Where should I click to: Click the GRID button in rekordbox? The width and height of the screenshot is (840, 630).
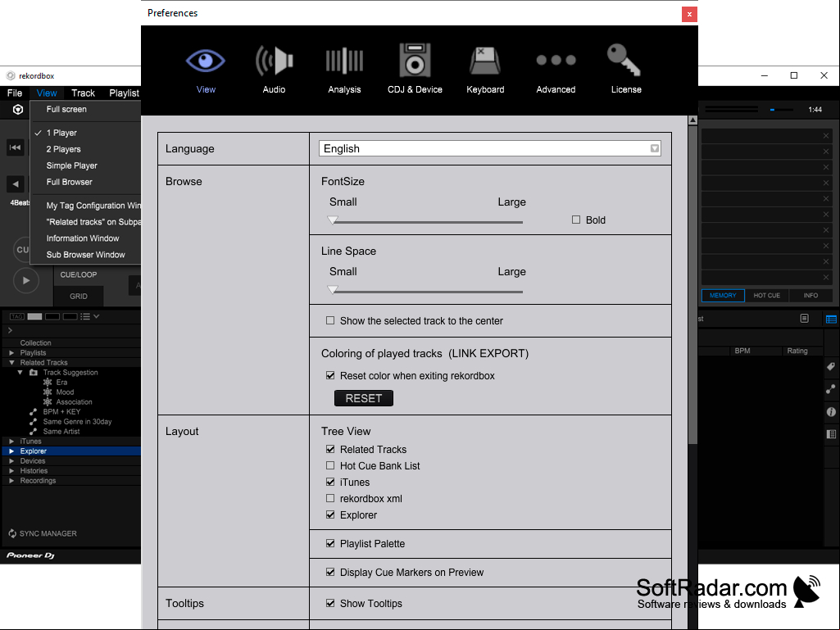tap(78, 297)
